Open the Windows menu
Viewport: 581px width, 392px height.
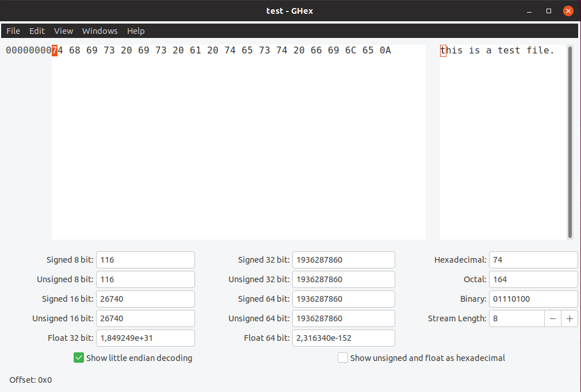point(100,31)
